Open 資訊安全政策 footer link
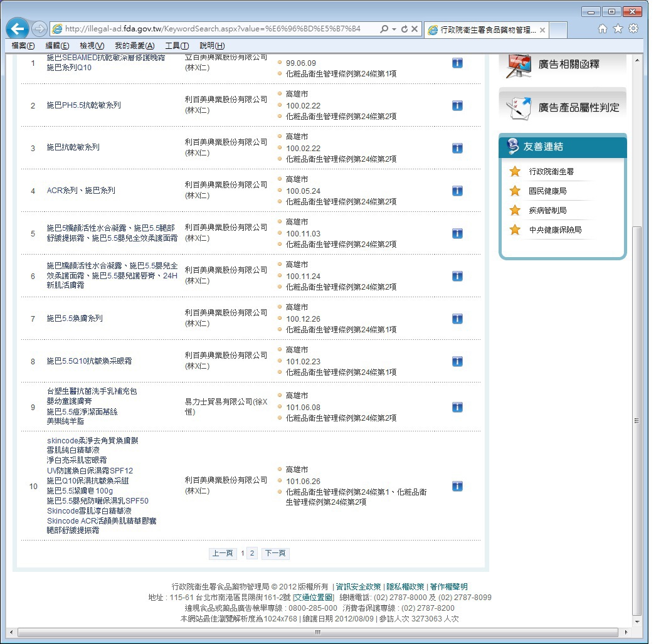The image size is (661, 644). [358, 587]
